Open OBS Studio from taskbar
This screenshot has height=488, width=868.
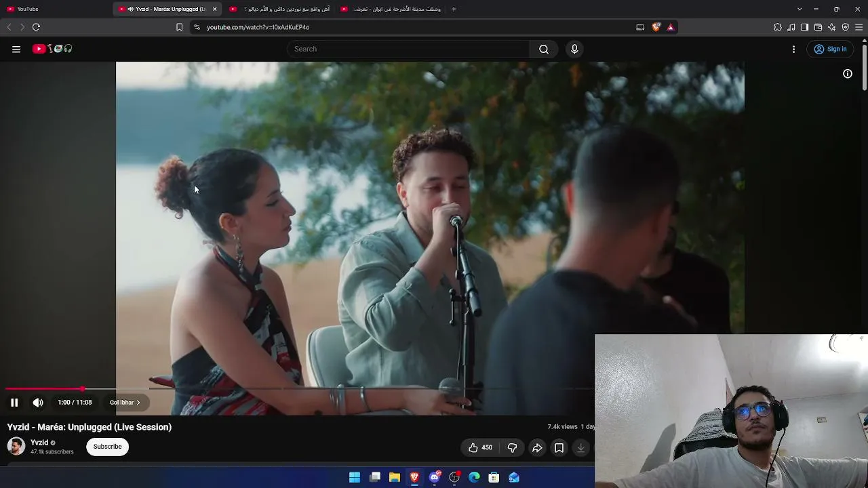click(454, 478)
